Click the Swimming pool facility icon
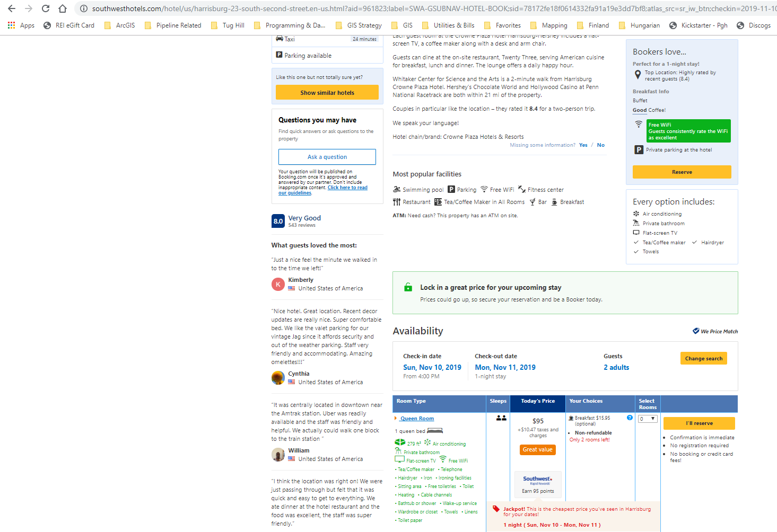This screenshot has height=532, width=777. click(x=397, y=189)
